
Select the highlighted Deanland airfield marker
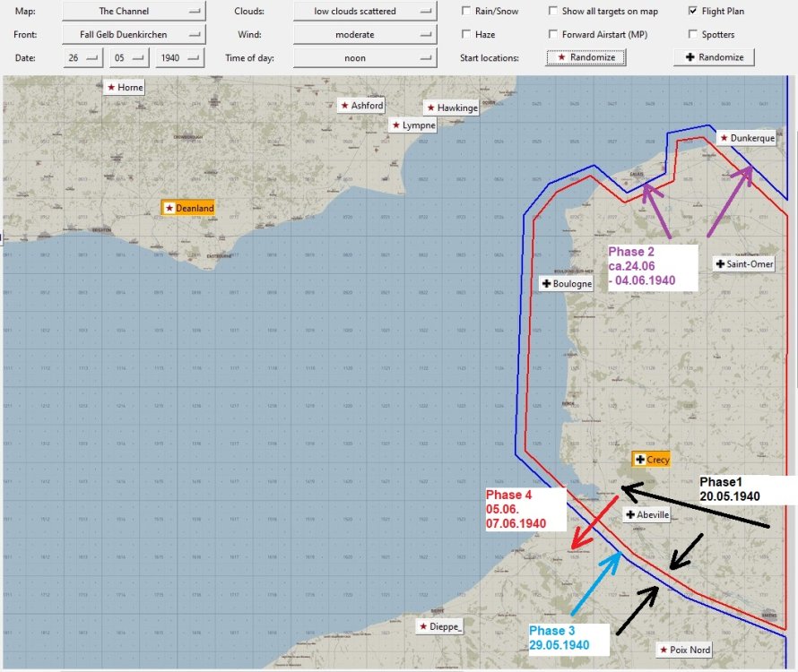click(187, 208)
